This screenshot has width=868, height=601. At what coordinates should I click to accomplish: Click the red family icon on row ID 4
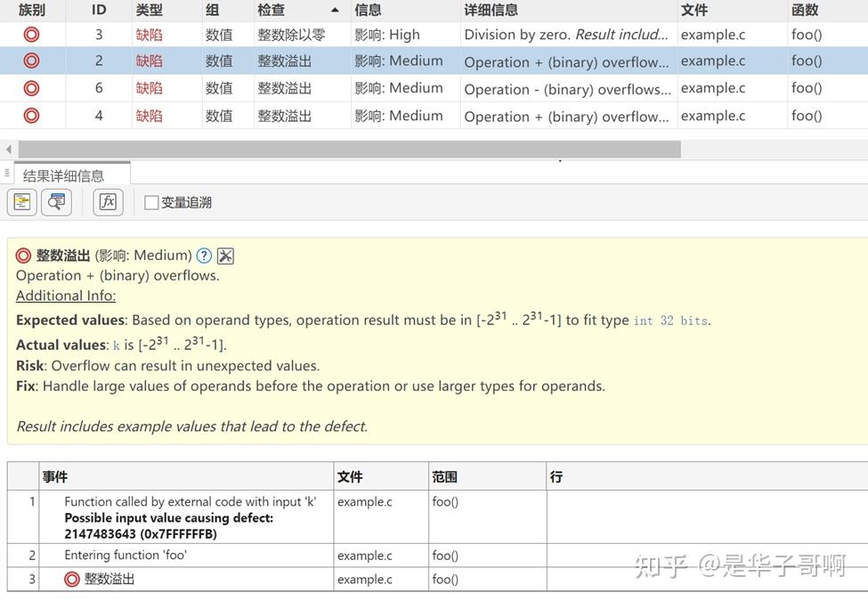(30, 116)
